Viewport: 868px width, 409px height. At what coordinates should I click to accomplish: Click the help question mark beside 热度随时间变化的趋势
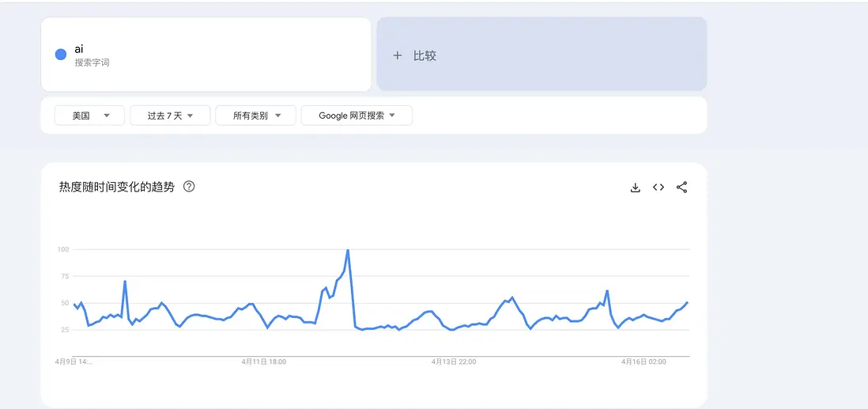click(x=189, y=187)
